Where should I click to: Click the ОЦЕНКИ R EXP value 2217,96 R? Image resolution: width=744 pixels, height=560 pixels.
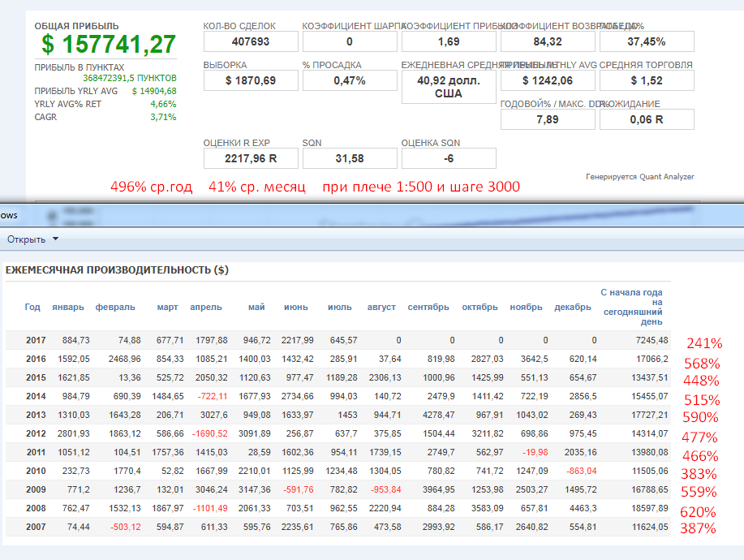tap(251, 158)
